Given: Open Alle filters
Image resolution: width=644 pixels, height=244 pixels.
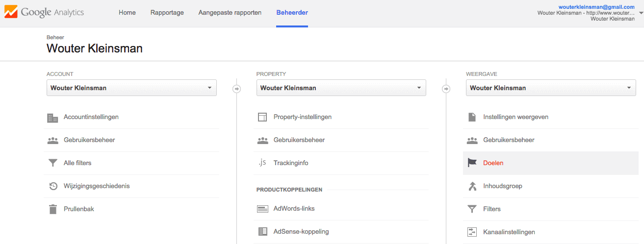Looking at the screenshot, I should [x=77, y=163].
